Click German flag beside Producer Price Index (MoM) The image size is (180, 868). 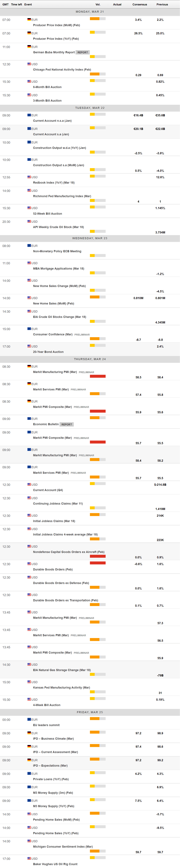(x=29, y=20)
